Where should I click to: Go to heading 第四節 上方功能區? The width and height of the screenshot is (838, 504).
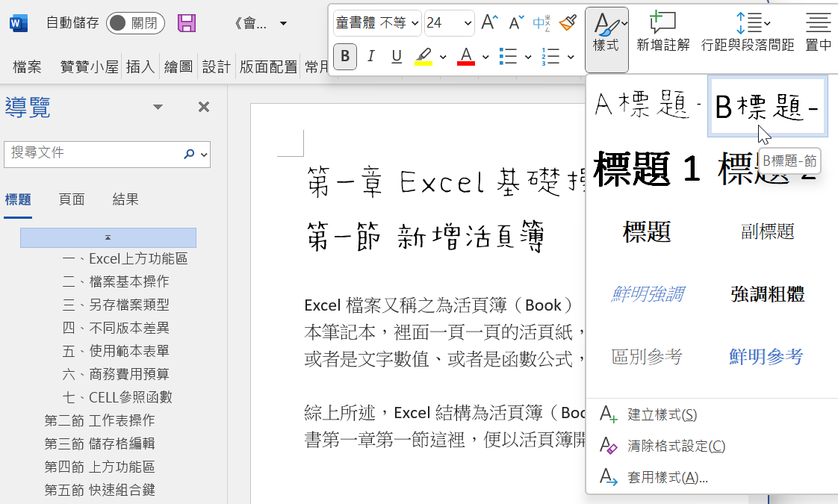(x=99, y=467)
